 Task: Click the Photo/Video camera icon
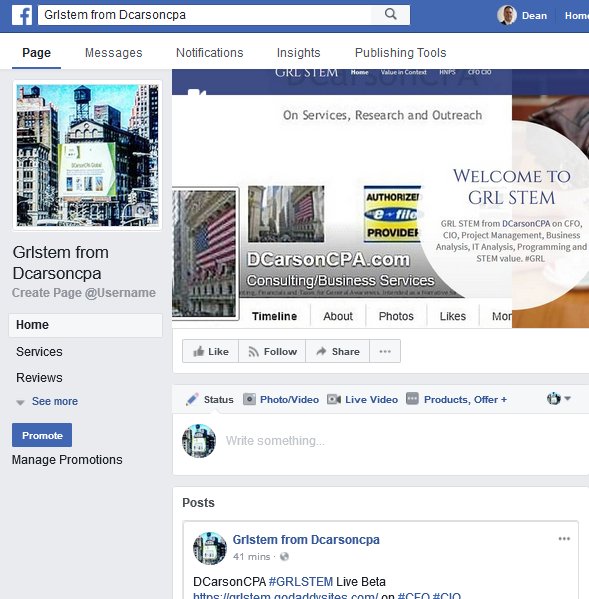(x=249, y=399)
